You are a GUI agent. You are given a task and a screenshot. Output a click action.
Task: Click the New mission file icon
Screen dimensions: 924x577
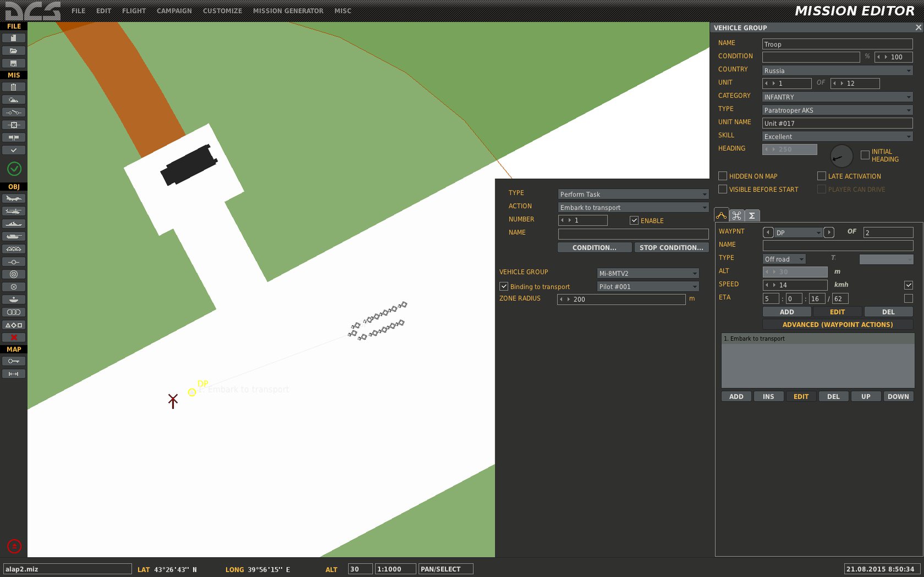14,38
